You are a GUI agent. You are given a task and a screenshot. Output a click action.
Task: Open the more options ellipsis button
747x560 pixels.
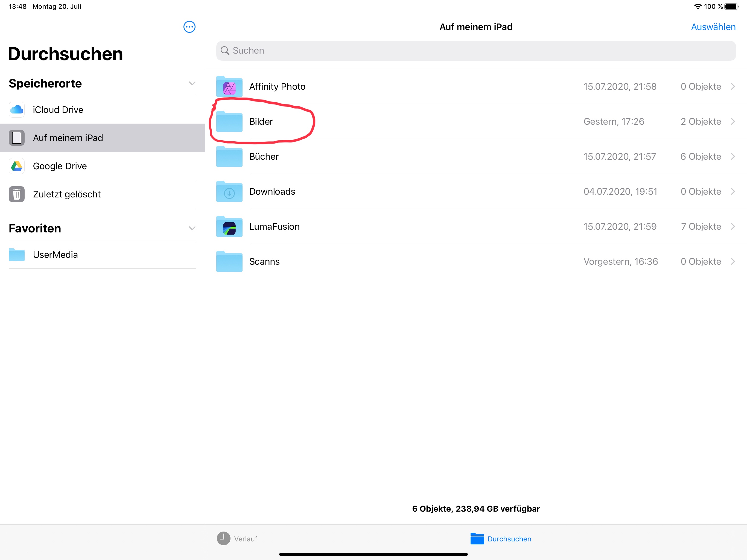point(189,27)
